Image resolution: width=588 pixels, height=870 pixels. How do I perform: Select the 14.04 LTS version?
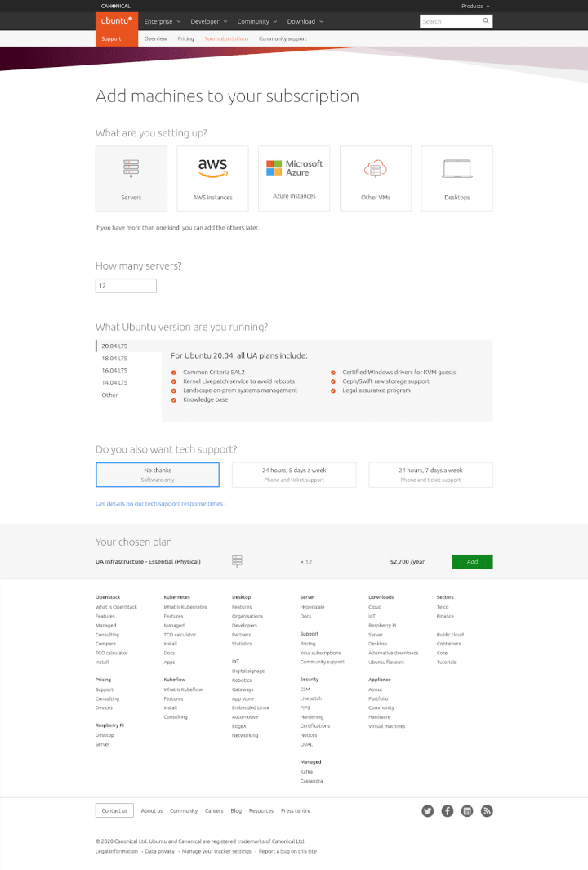point(114,383)
